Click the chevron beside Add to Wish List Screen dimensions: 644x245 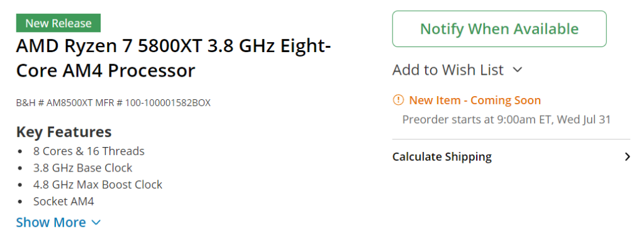click(518, 70)
